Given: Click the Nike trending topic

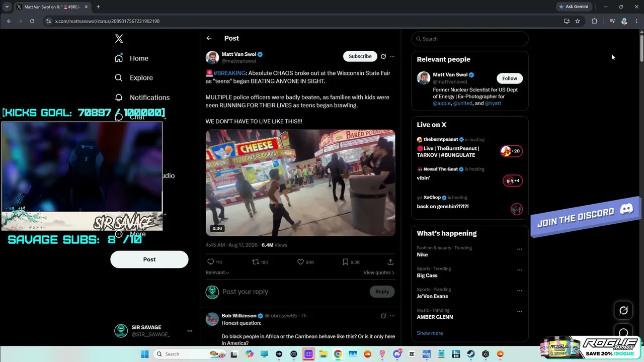Looking at the screenshot, I should [423, 255].
